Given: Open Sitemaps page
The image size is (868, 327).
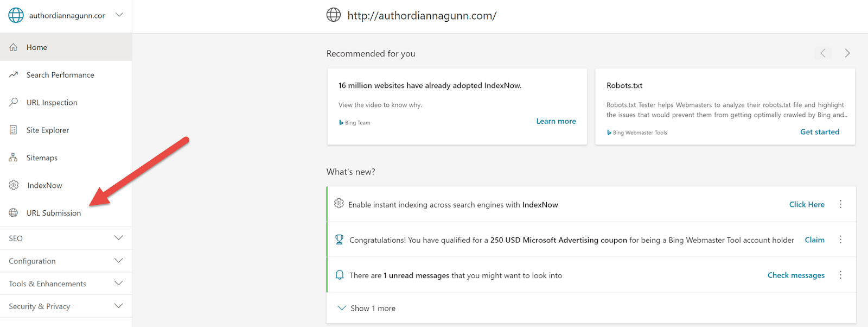Looking at the screenshot, I should tap(66, 158).
